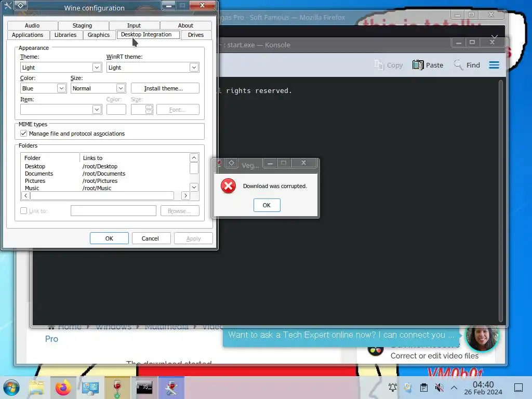Switch to the Staging tab
Image resolution: width=532 pixels, height=399 pixels.
click(82, 25)
